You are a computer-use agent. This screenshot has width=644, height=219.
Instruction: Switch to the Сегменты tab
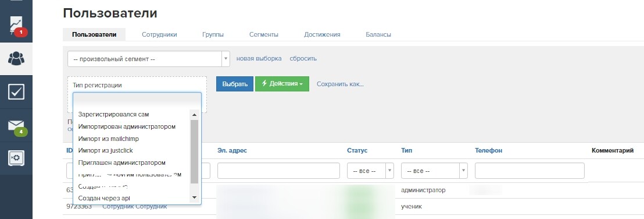(x=264, y=34)
